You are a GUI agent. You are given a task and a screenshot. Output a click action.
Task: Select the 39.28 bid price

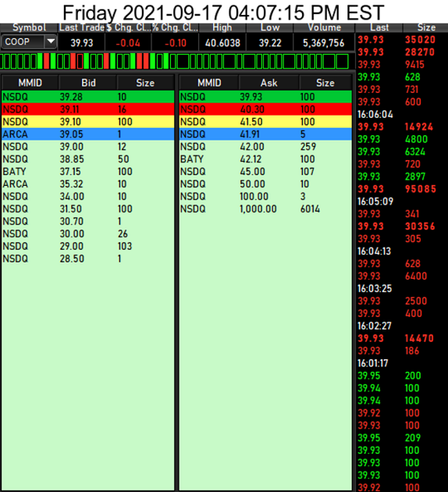pos(71,97)
